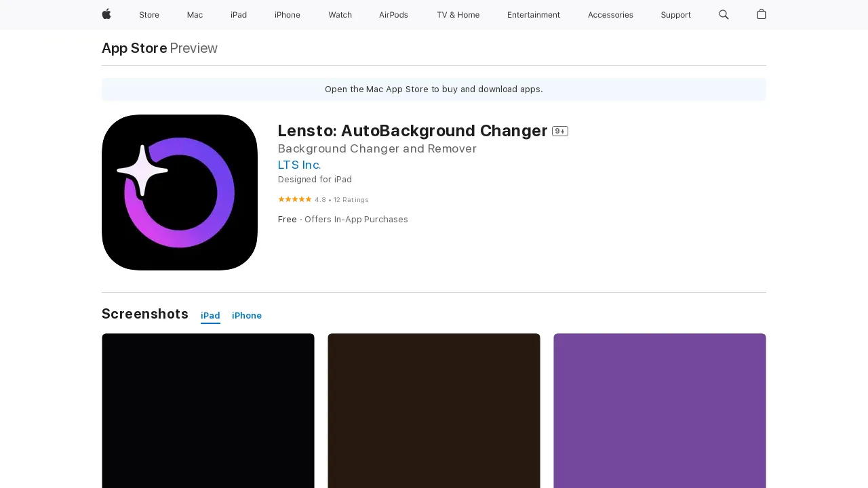Click the five-star rating graphic

coord(295,199)
